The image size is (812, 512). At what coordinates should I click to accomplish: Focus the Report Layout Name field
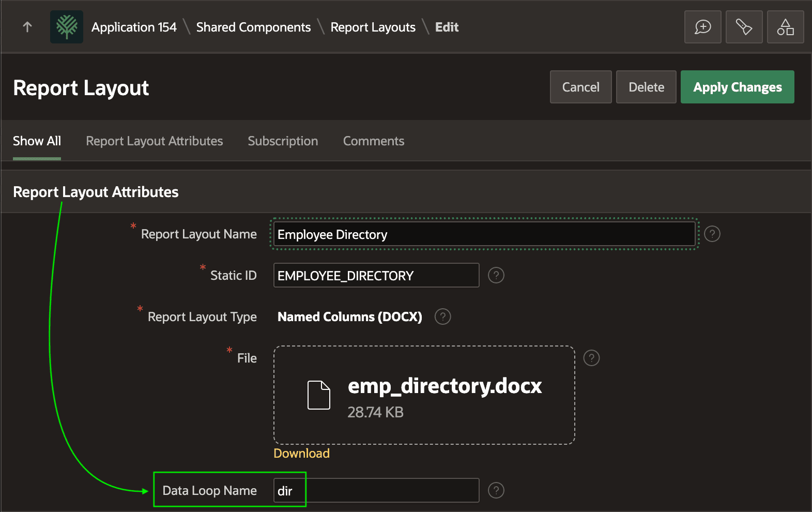point(484,234)
